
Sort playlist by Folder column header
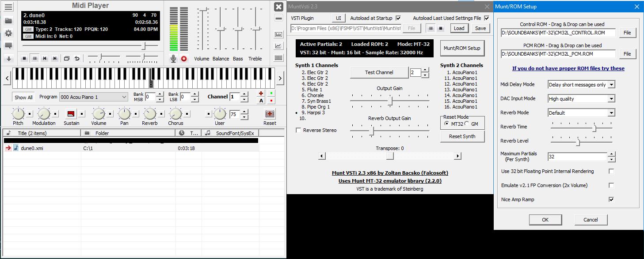(128, 133)
